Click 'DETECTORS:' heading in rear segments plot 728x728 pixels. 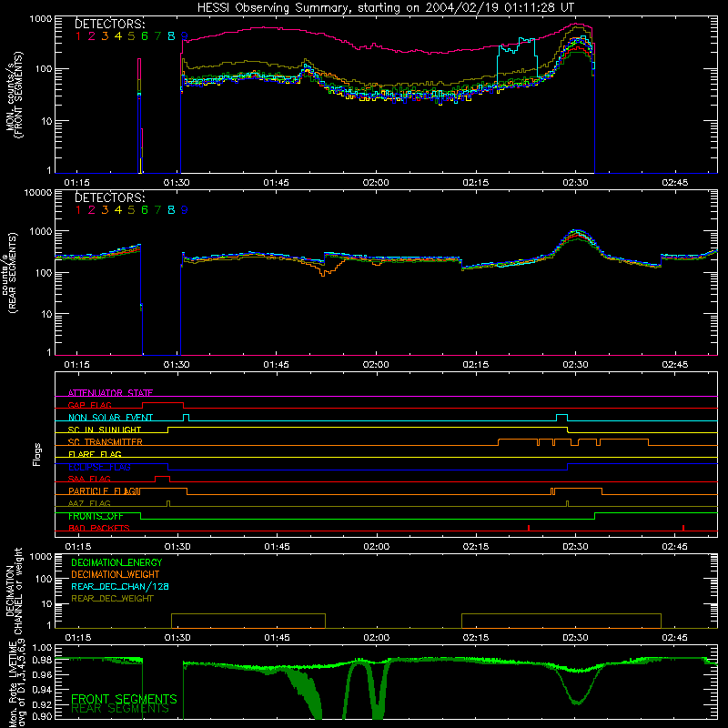(110, 197)
